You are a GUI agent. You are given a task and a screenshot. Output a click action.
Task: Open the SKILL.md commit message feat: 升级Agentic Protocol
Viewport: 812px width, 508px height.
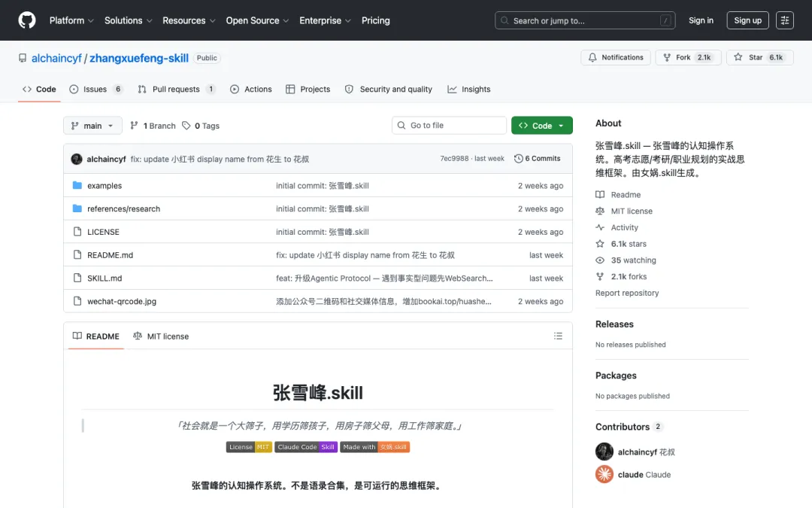click(384, 278)
